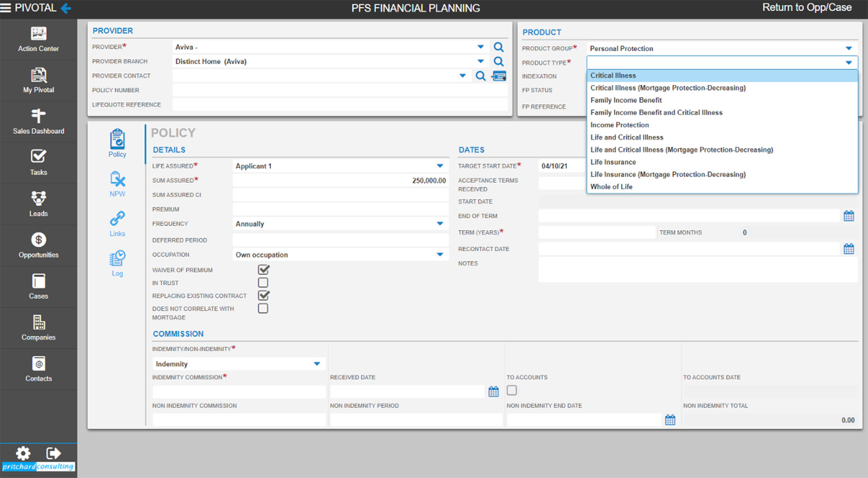This screenshot has height=478, width=868.
Task: Open the policy Log icon
Action: [117, 263]
